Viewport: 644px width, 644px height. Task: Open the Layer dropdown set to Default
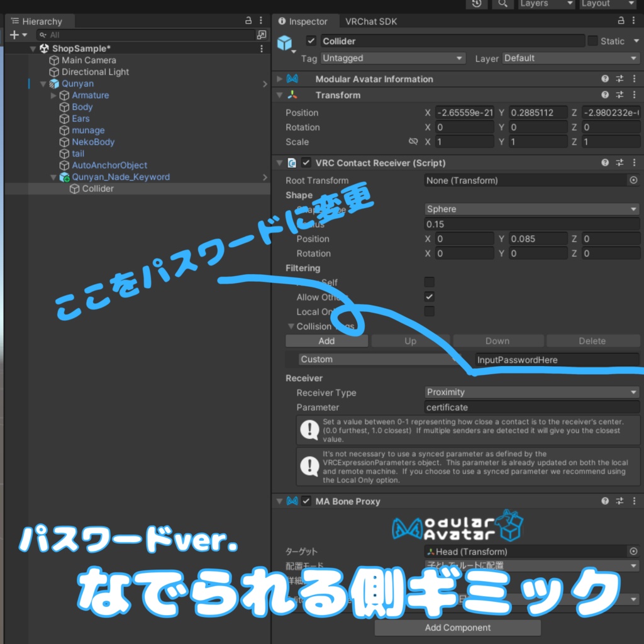tap(570, 58)
